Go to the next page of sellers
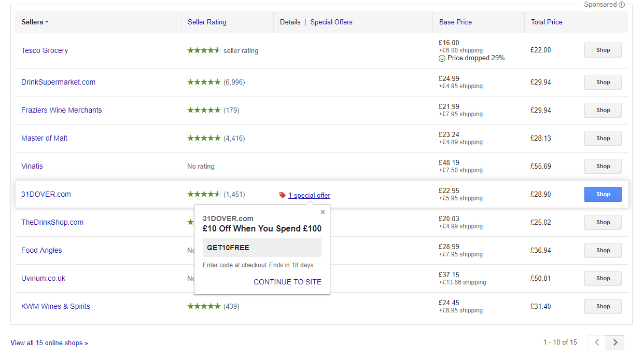 [615, 343]
